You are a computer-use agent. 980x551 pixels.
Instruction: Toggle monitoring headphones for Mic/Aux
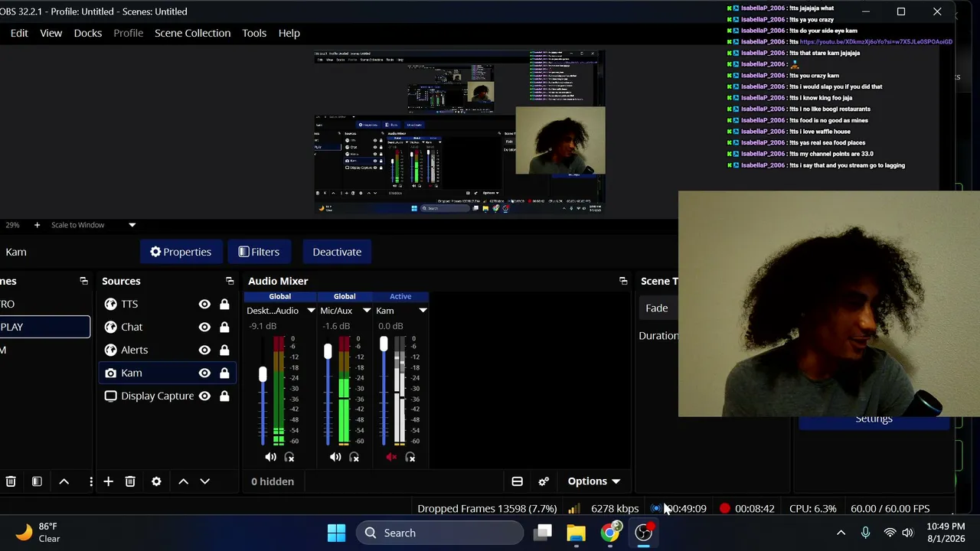[354, 457]
